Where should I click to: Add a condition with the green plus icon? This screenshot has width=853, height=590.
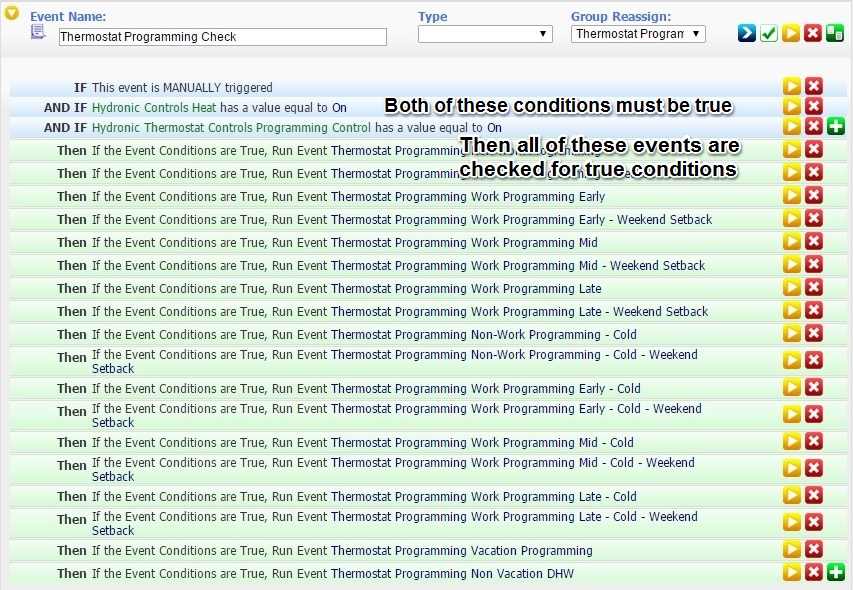tap(836, 126)
